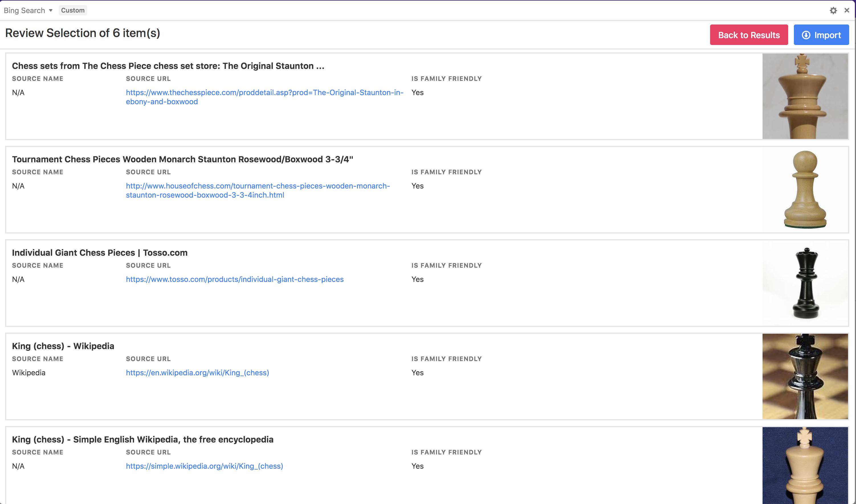Click the wooden pawn thumbnail image
Viewport: 856px width, 504px height.
coord(805,190)
